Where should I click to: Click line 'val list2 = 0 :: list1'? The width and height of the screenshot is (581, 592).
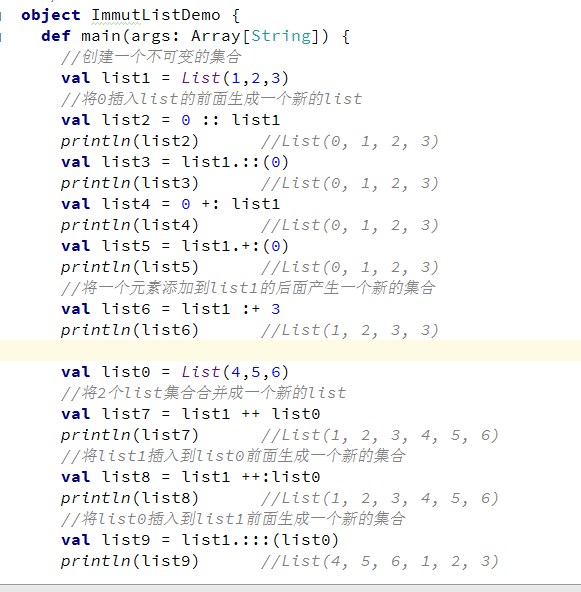coord(170,120)
